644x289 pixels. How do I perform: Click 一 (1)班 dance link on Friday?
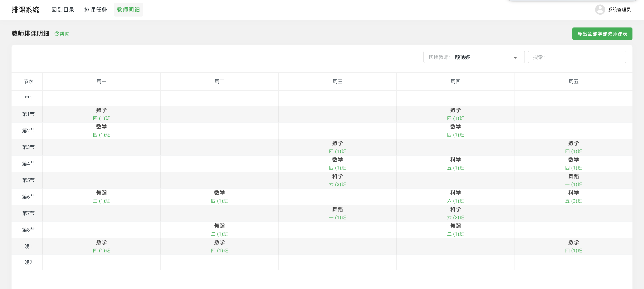pyautogui.click(x=573, y=184)
